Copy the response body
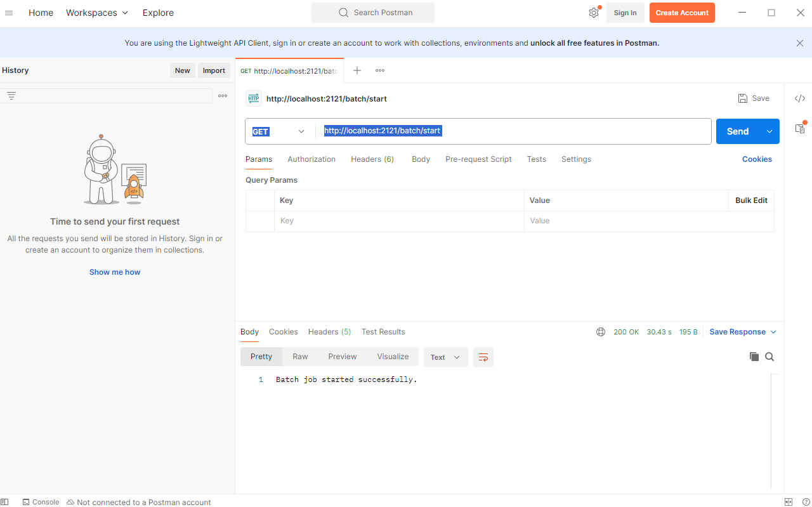812x507 pixels. pos(754,357)
